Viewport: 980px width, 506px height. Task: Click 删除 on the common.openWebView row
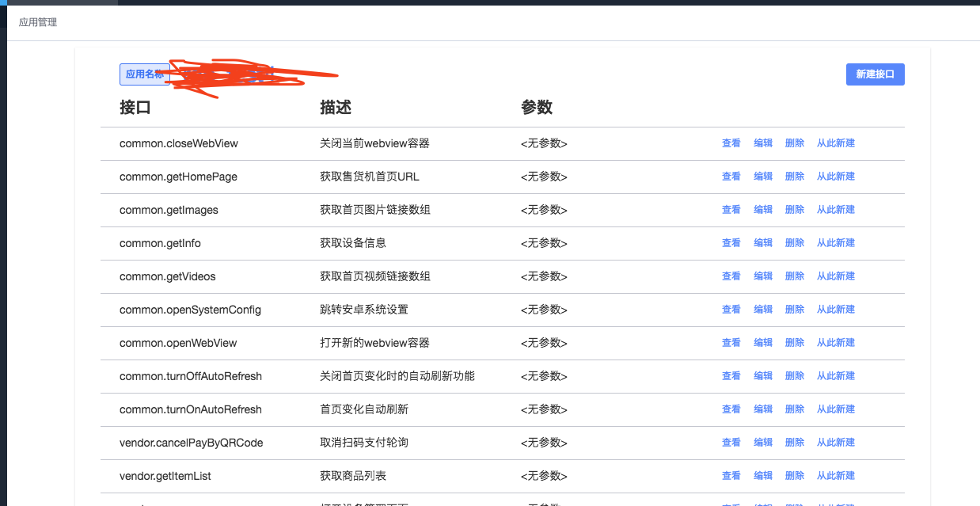coord(795,343)
